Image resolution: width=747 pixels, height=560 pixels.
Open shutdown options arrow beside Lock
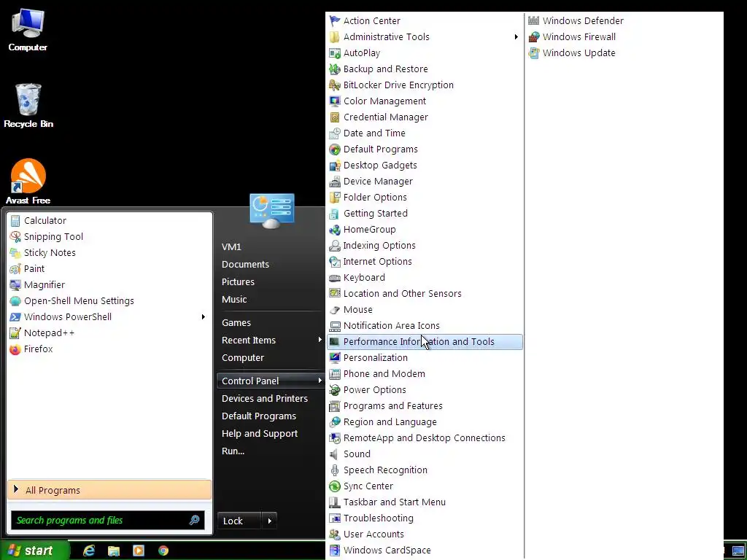click(x=270, y=521)
